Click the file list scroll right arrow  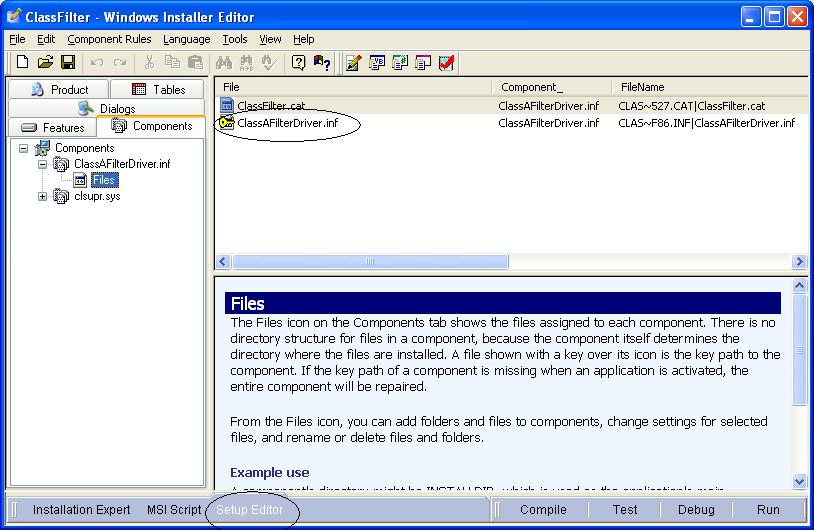(x=799, y=262)
